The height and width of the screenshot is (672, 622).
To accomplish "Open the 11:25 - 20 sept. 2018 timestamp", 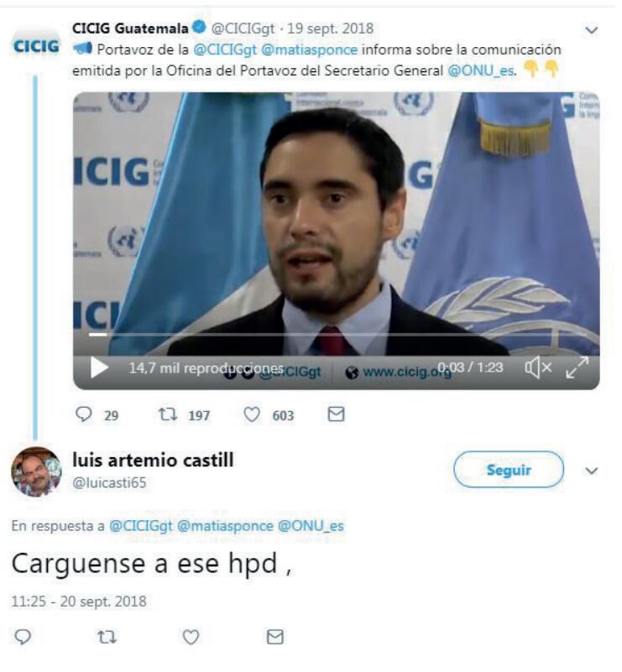I will [79, 602].
